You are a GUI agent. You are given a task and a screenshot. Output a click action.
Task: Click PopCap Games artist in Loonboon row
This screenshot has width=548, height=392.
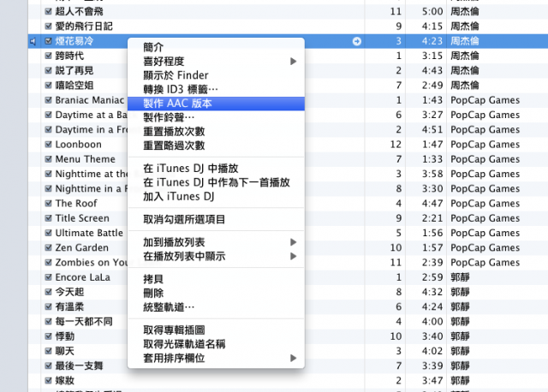[x=485, y=145]
